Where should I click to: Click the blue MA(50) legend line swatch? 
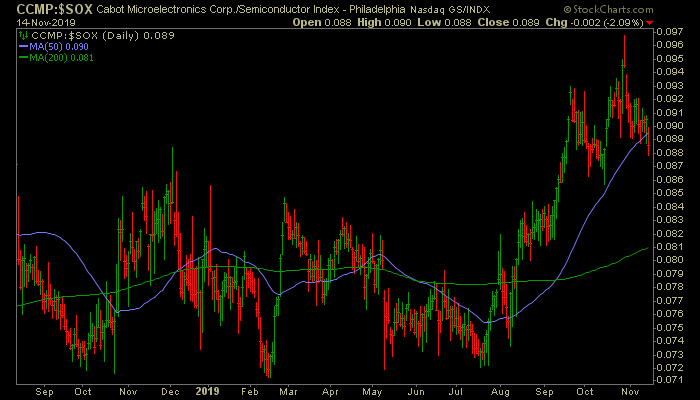point(23,46)
